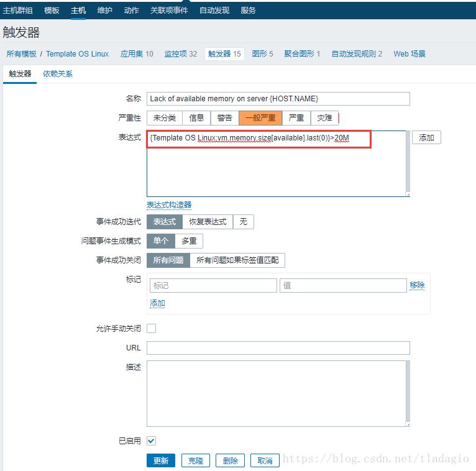Click the 添加 tag link

point(157,303)
